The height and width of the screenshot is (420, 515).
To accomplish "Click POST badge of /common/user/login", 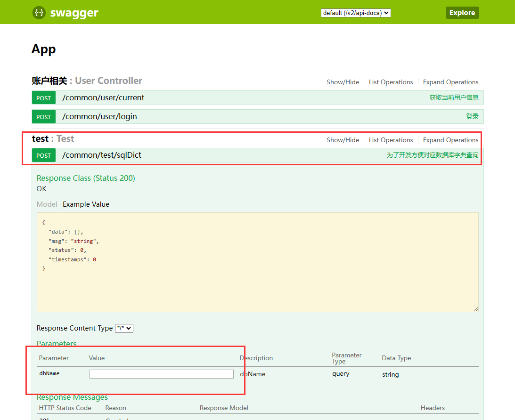I will 44,117.
